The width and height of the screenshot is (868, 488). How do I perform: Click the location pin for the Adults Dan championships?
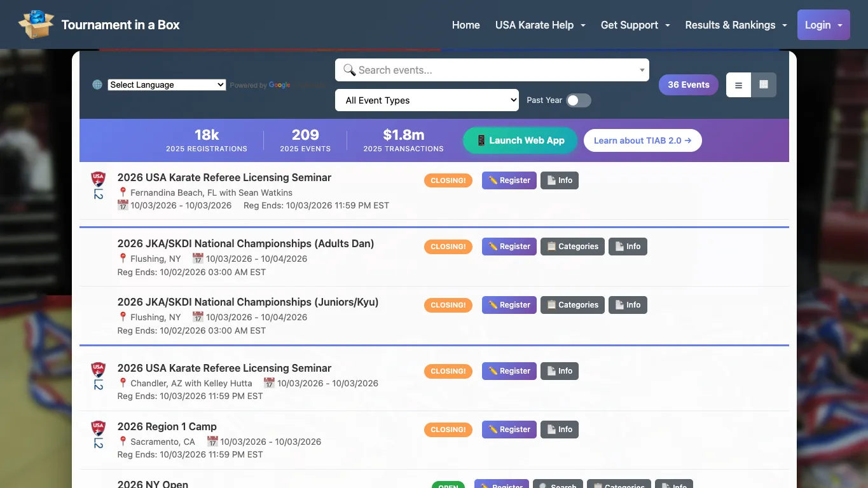[123, 258]
